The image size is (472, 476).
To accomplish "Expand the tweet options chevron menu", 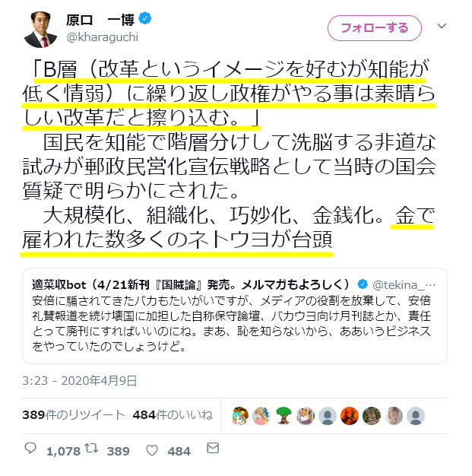I will (x=442, y=26).
